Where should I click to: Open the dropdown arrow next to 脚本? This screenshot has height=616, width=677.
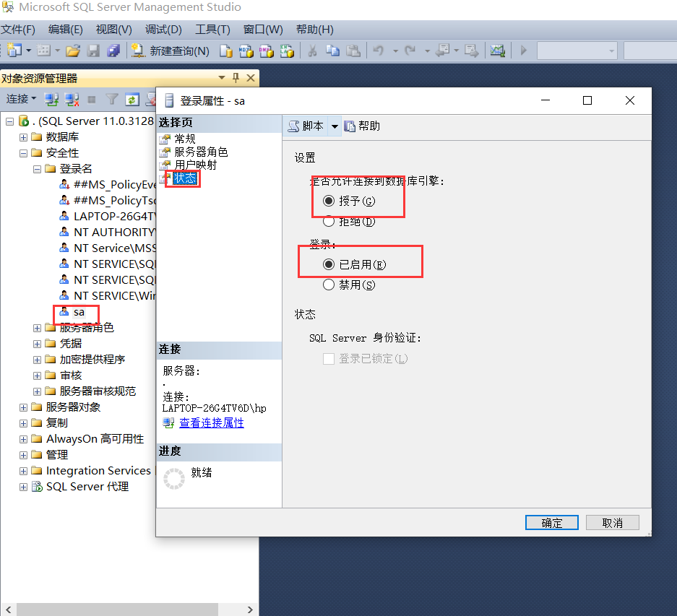click(335, 126)
